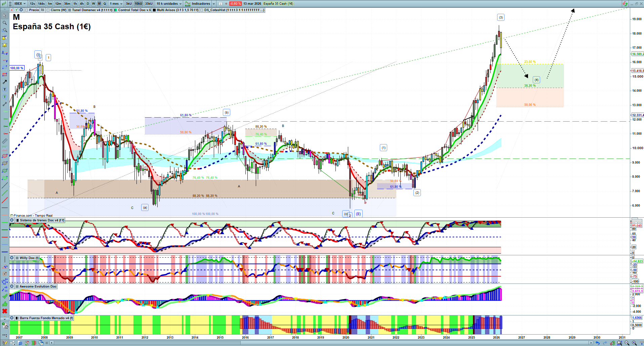Click the undo arrow at bottom right

[x=597, y=343]
